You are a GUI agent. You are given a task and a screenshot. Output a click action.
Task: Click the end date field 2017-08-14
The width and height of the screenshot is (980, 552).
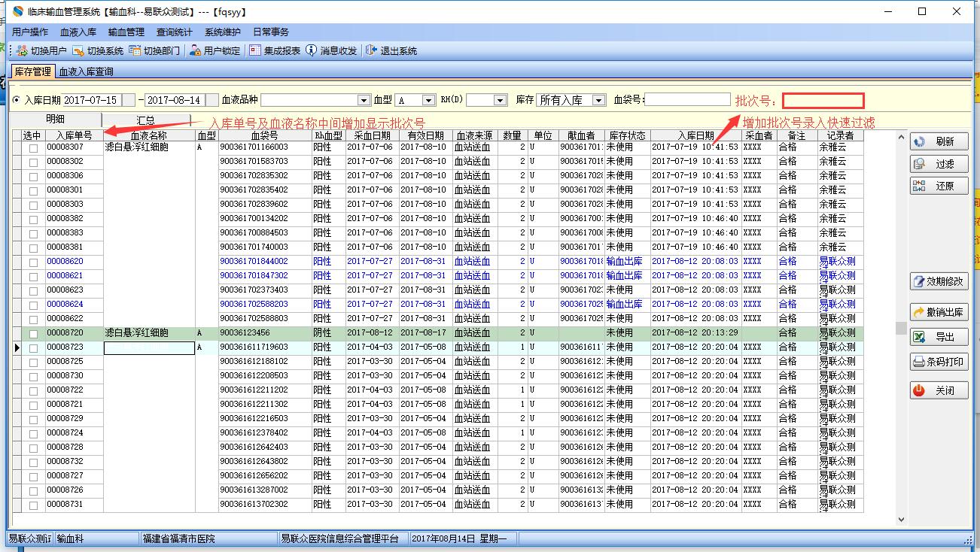pyautogui.click(x=175, y=100)
